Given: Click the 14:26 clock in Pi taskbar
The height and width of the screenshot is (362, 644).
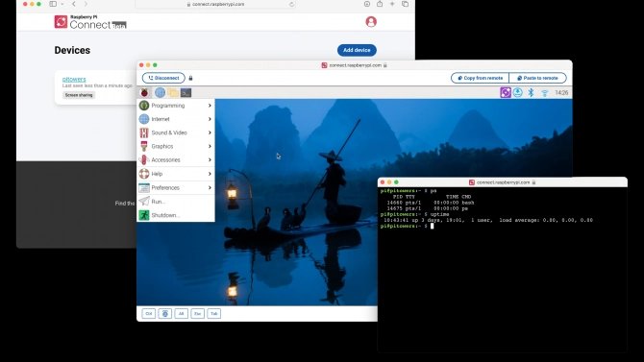Looking at the screenshot, I should pyautogui.click(x=561, y=93).
